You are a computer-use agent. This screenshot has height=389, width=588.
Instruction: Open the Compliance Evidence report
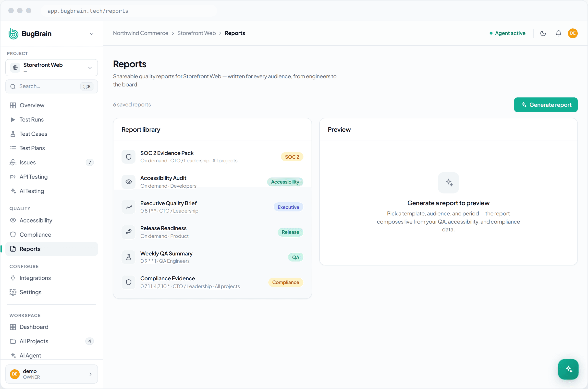click(212, 282)
